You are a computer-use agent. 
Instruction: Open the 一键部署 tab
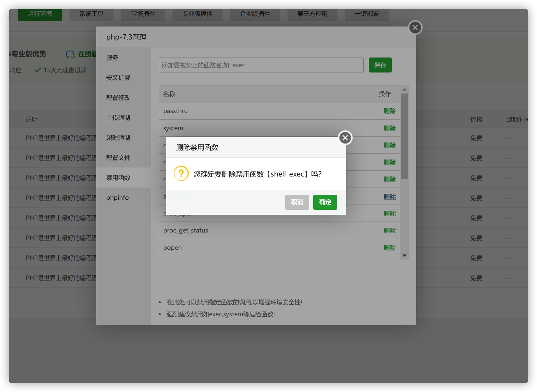367,14
